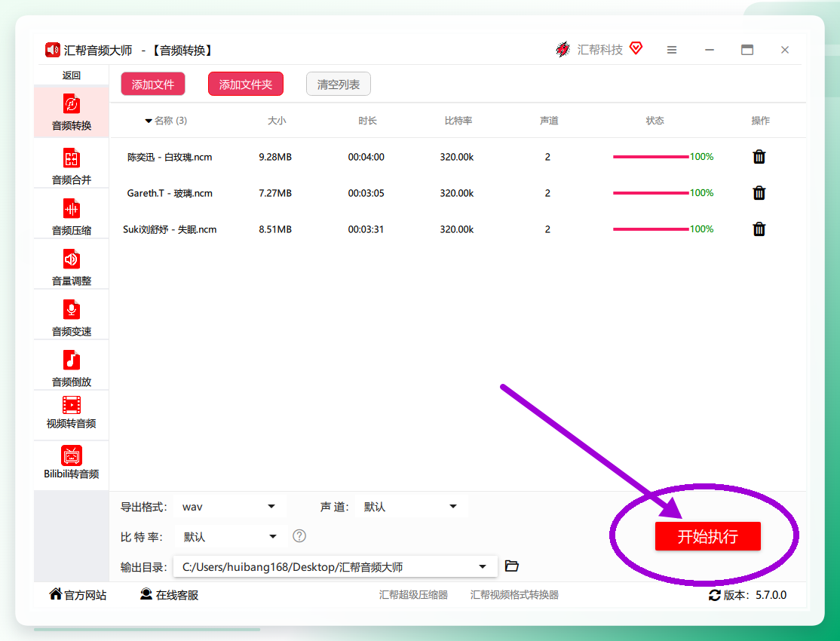This screenshot has height=641, width=840.
Task: Click the 添加文件 button
Action: click(153, 84)
